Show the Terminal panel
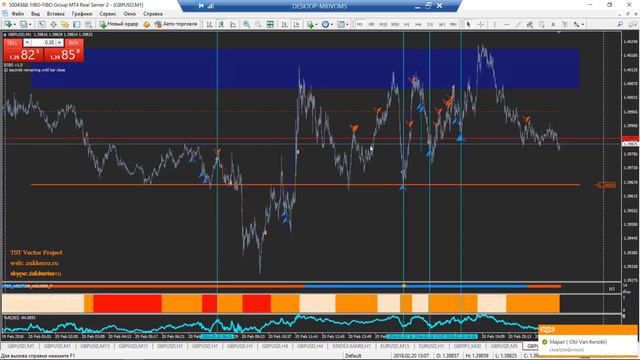 tap(77, 24)
